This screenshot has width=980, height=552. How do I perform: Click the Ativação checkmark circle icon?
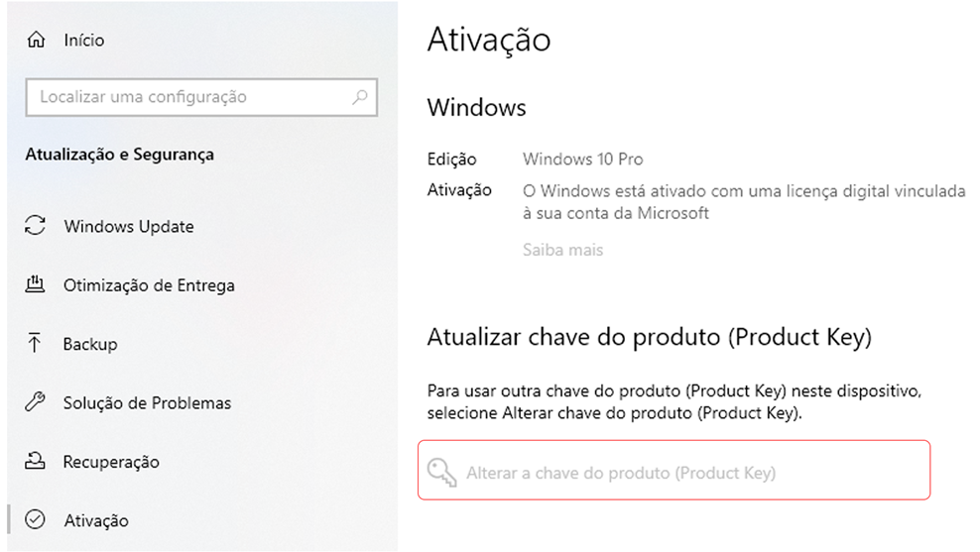pyautogui.click(x=35, y=519)
